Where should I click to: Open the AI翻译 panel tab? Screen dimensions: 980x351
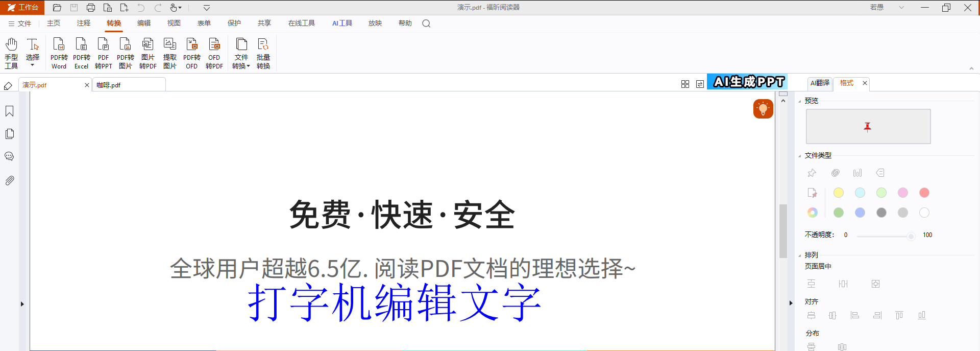pos(820,83)
